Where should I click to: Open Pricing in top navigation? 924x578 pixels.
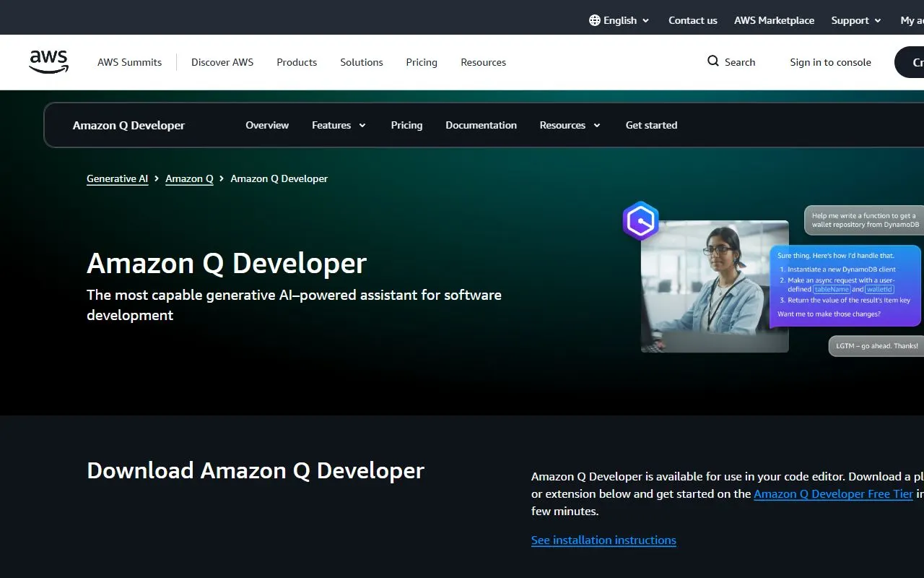pos(422,62)
